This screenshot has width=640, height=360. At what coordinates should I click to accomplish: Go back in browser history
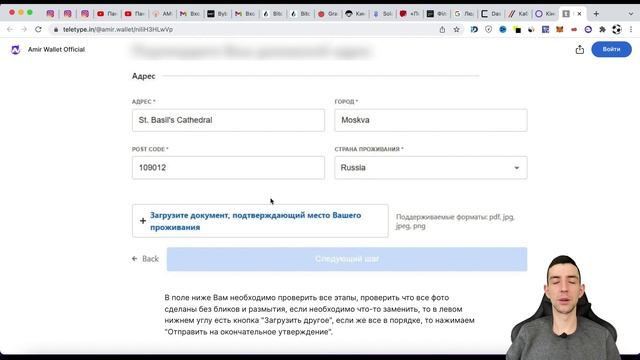[10, 29]
